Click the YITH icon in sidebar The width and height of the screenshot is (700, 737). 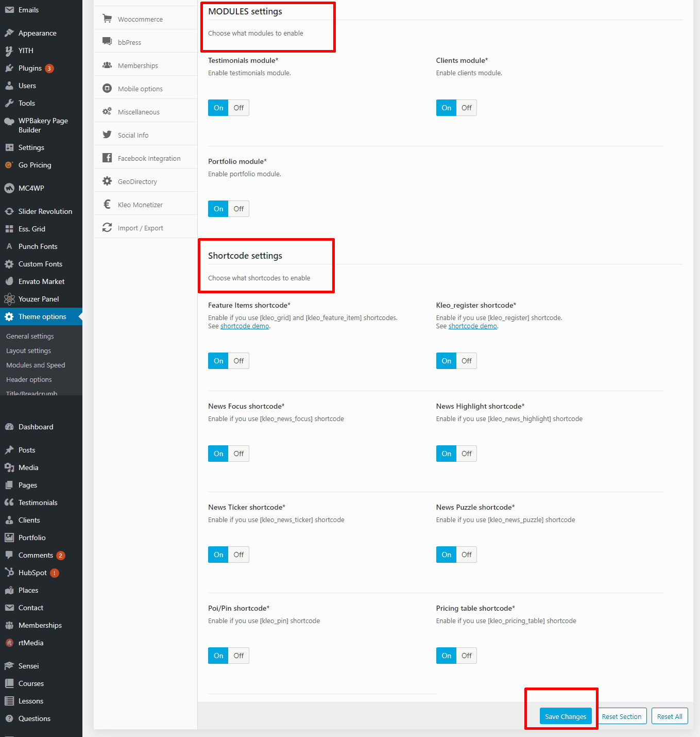tap(9, 51)
